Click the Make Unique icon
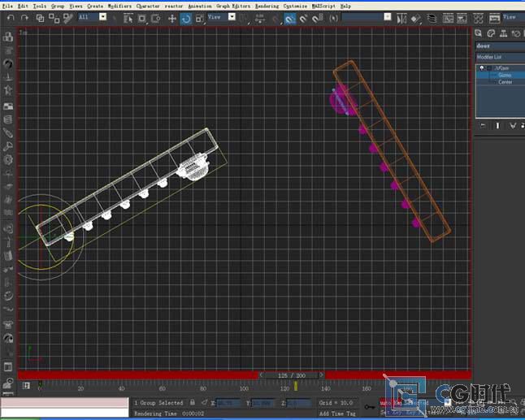Viewport: 525px width, 420px height. click(512, 126)
